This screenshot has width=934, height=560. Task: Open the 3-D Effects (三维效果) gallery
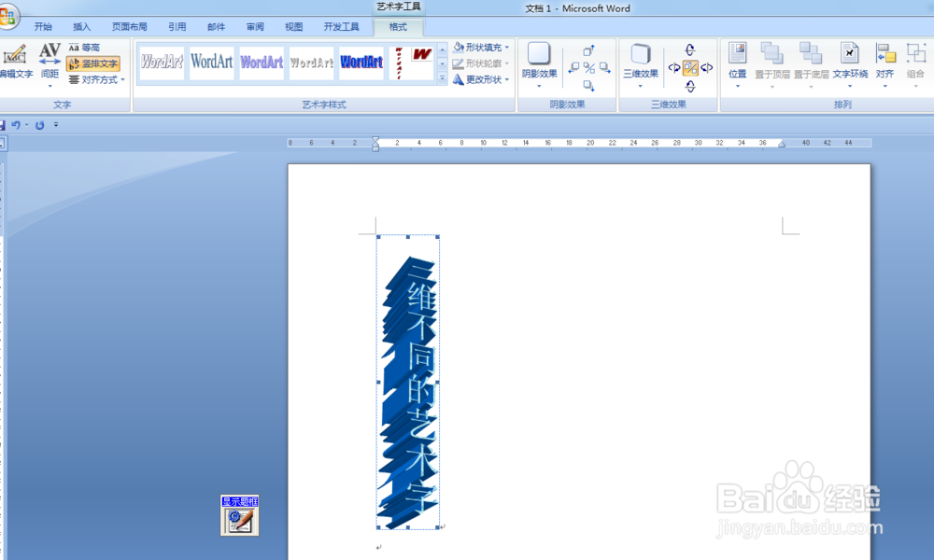(641, 65)
